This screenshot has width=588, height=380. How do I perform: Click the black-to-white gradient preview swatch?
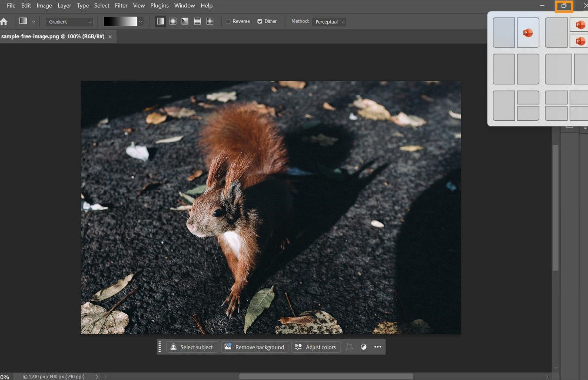tap(121, 21)
